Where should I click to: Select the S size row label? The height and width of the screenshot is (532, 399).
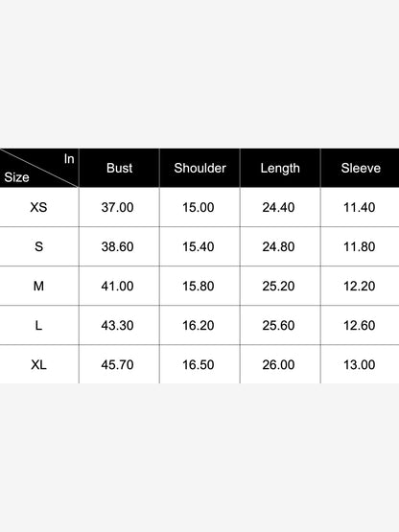point(38,246)
